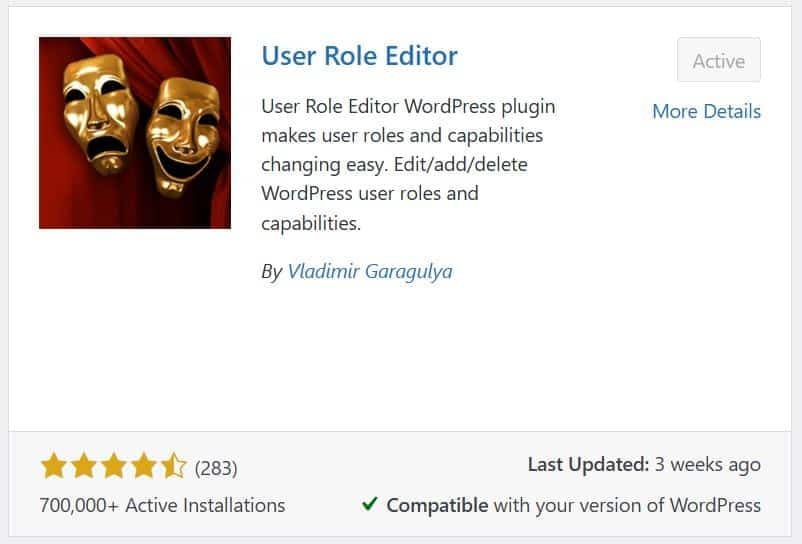This screenshot has width=802, height=544.
Task: Click the (283) ratings count
Action: click(216, 468)
